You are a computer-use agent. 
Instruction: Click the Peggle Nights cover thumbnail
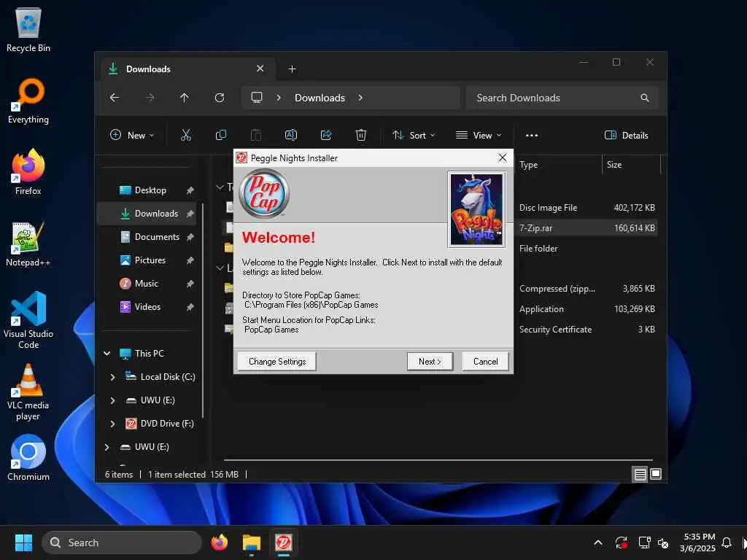click(476, 209)
